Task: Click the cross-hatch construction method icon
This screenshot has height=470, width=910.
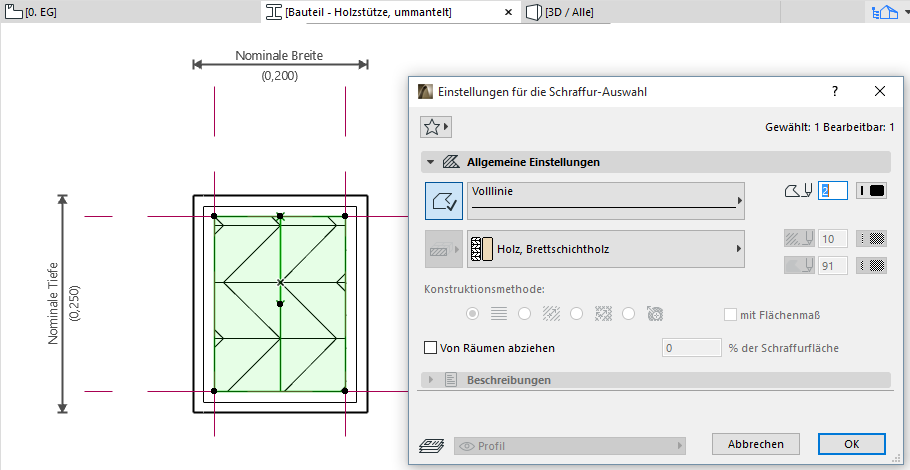Action: pos(603,314)
